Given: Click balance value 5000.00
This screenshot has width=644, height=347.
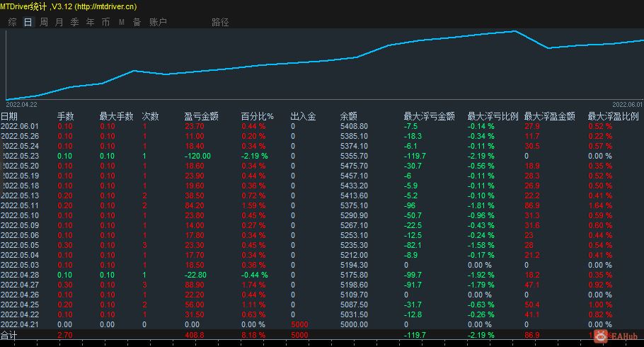Looking at the screenshot, I should point(354,324).
